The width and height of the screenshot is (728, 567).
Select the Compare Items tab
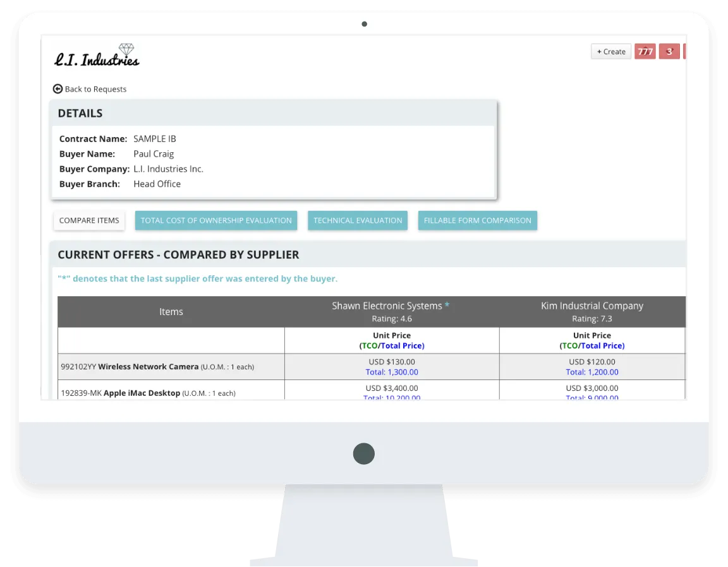tap(89, 220)
